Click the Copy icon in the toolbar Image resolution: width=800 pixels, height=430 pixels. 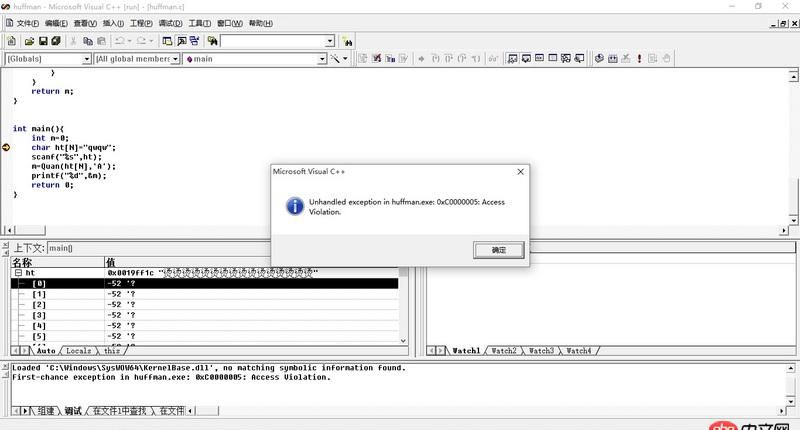(x=87, y=41)
